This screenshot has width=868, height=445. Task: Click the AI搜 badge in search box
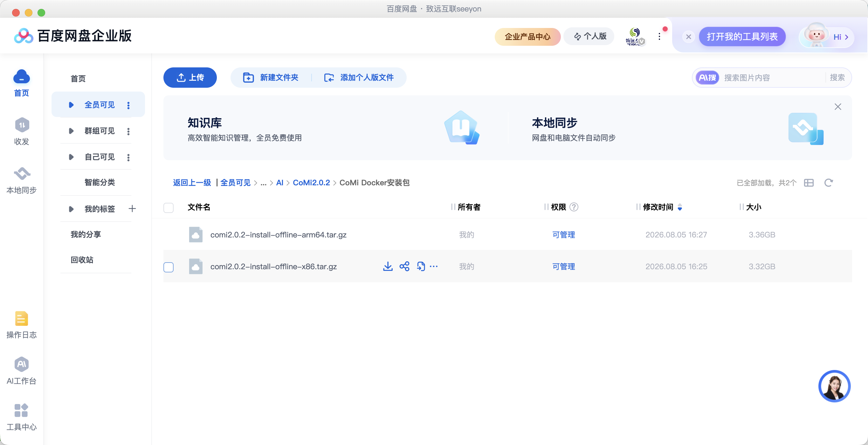pyautogui.click(x=707, y=78)
